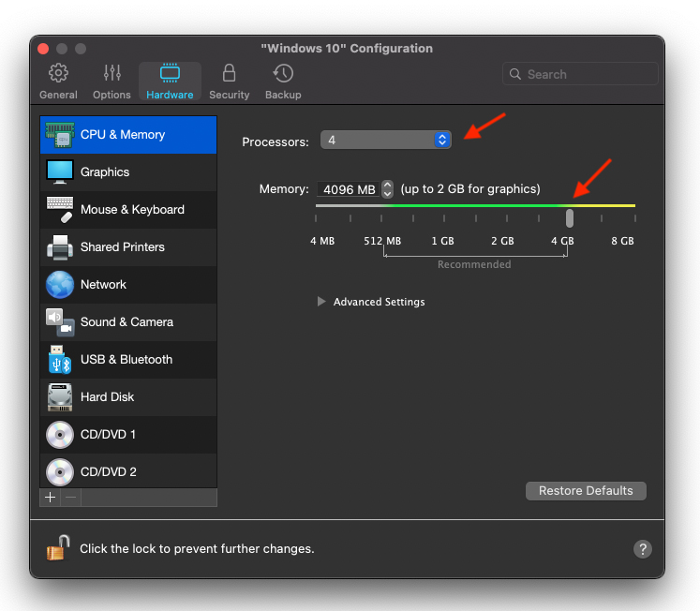The image size is (700, 611).
Task: Click the CD/DVD 1 disc icon
Action: click(x=60, y=434)
